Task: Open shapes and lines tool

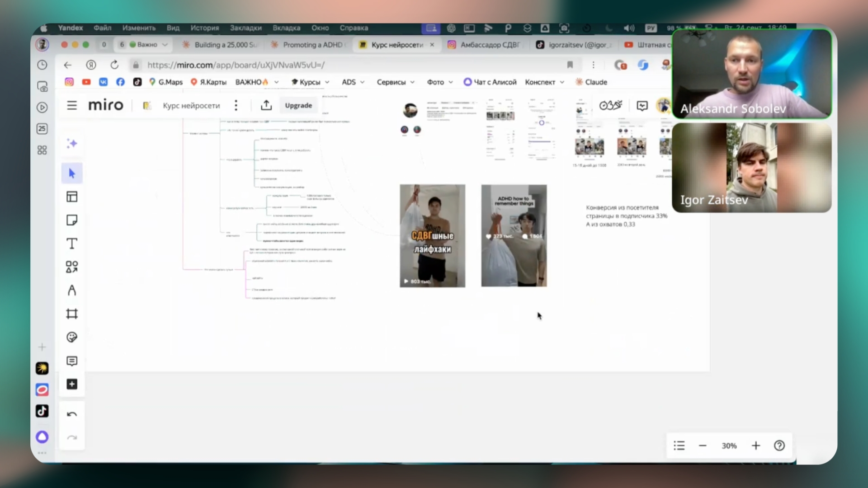Action: [72, 267]
